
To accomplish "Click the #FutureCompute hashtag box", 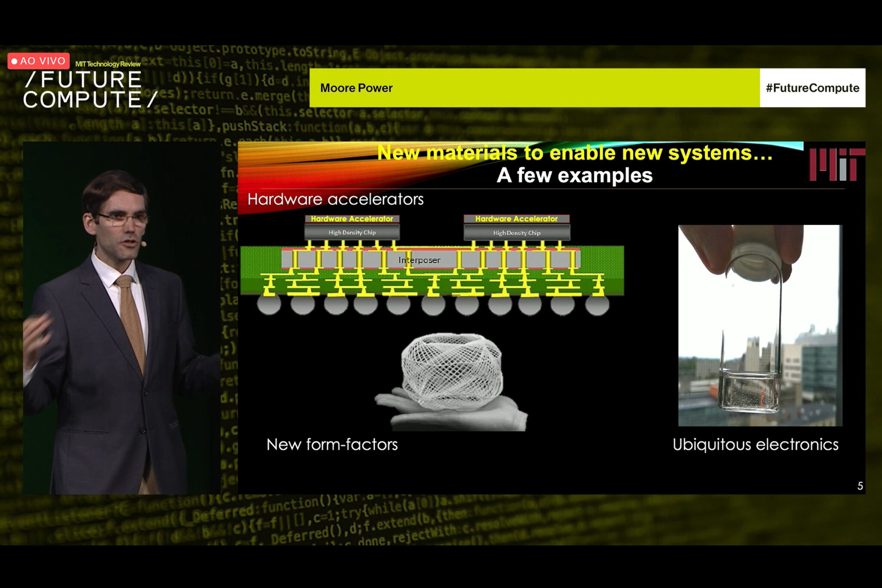I will coord(812,88).
